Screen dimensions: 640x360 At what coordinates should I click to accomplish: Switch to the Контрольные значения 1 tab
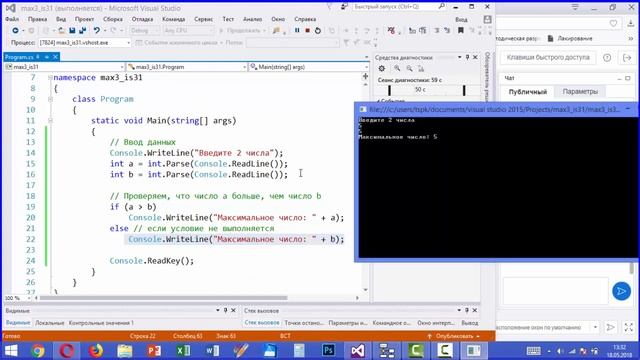(x=101, y=323)
